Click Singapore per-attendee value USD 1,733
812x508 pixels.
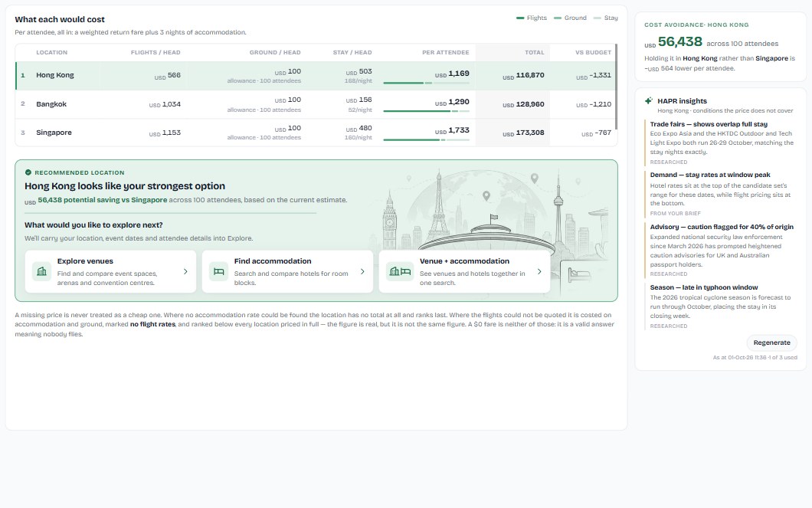tap(451, 130)
